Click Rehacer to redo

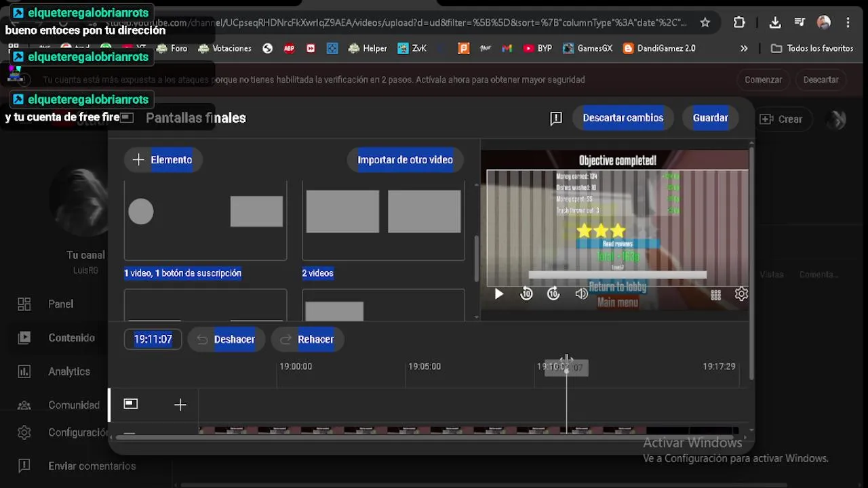click(308, 339)
